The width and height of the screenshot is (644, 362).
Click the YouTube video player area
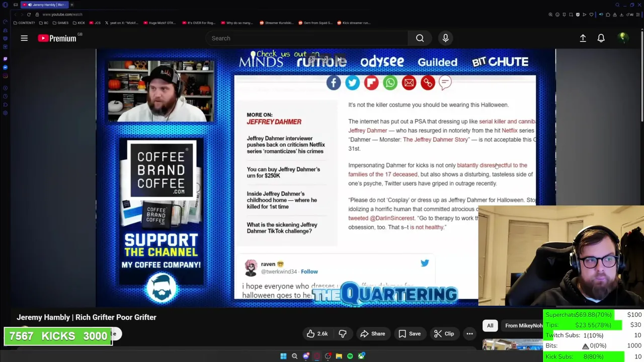coord(326,178)
